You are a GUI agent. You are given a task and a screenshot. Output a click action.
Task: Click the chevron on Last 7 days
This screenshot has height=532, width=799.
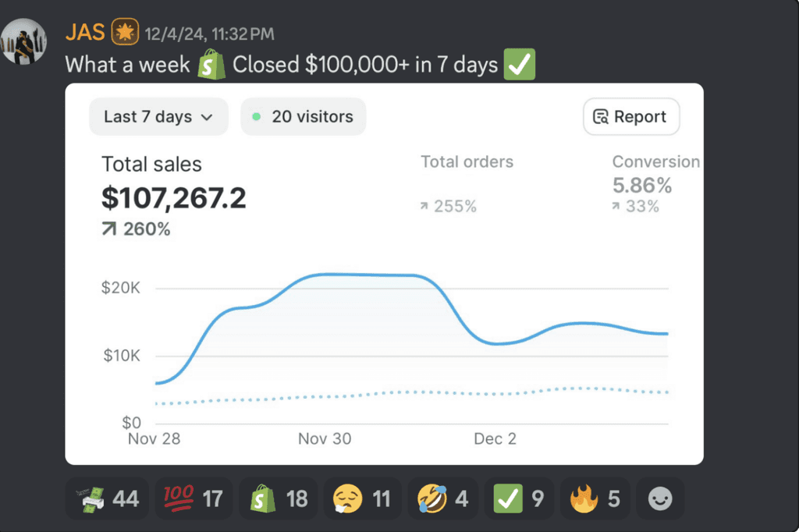click(207, 117)
